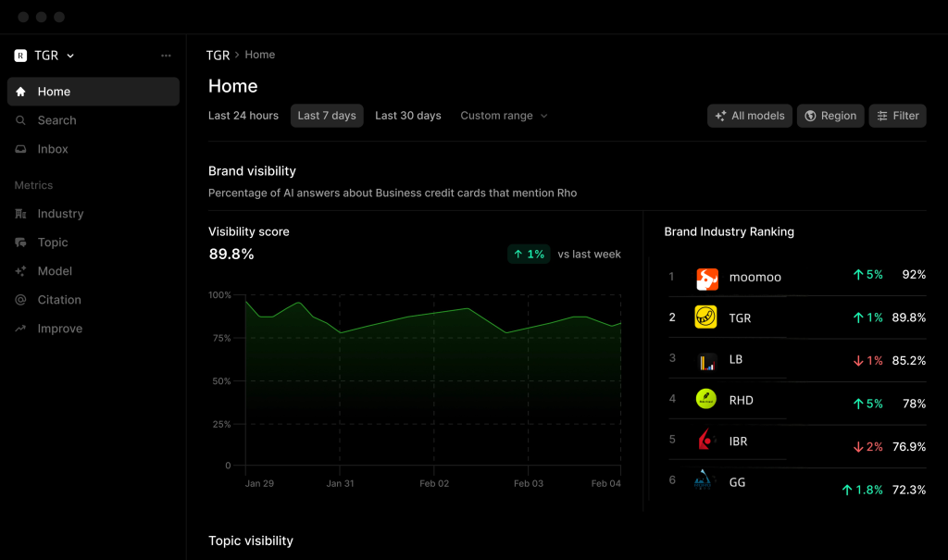Click the Home icon in sidebar
This screenshot has height=560, width=948.
20,92
